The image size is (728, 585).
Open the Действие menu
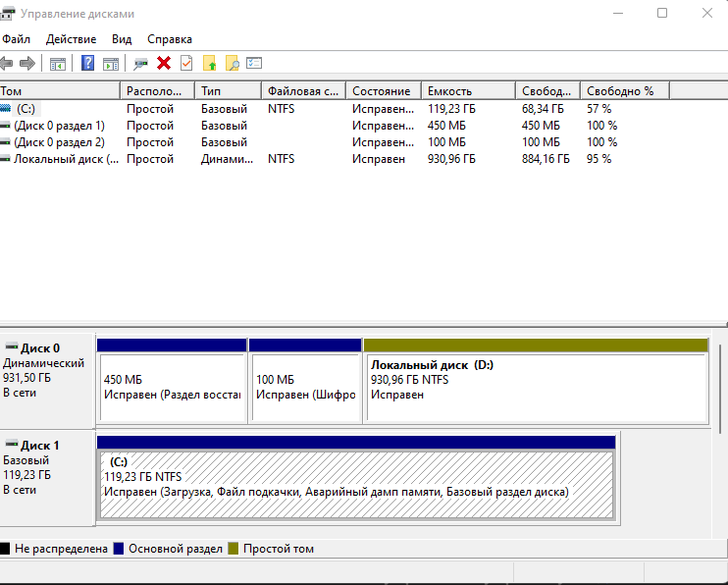coord(71,39)
